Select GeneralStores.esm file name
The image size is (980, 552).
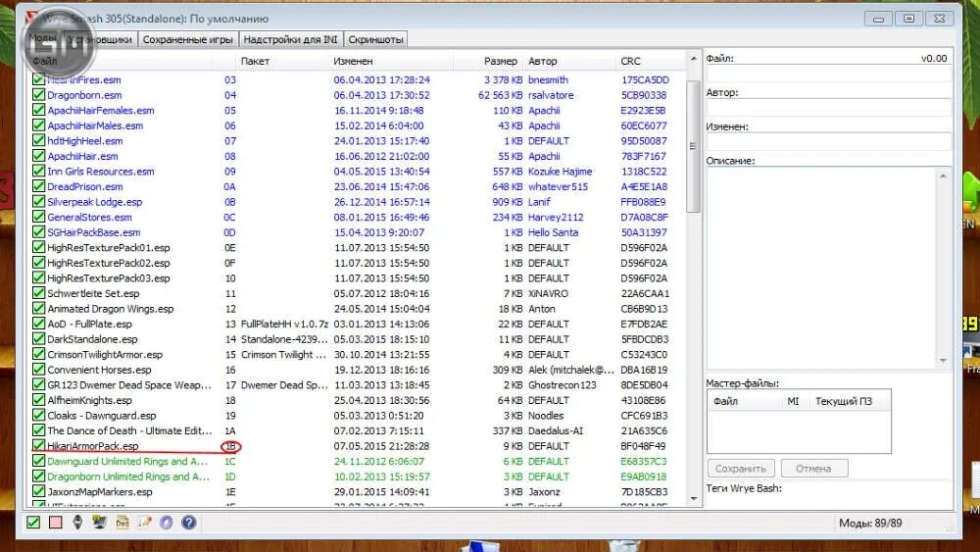[89, 217]
